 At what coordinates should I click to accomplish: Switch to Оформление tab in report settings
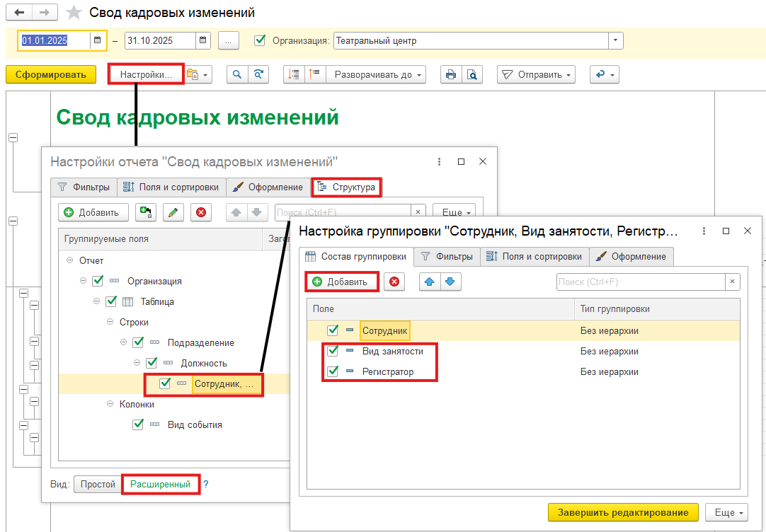point(268,187)
